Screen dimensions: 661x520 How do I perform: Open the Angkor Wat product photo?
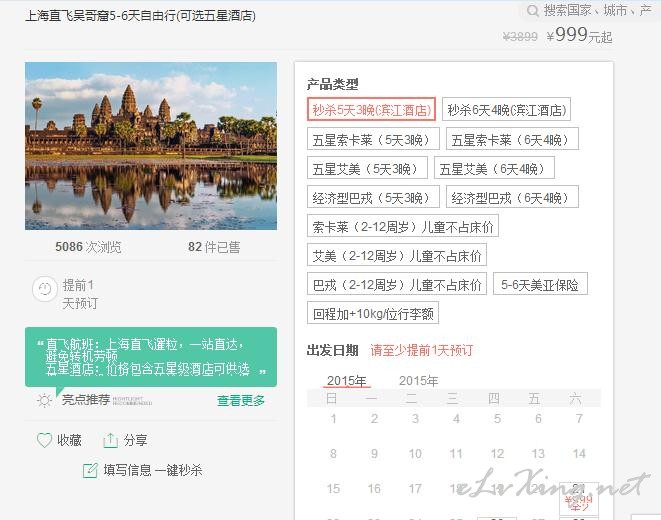pos(151,146)
